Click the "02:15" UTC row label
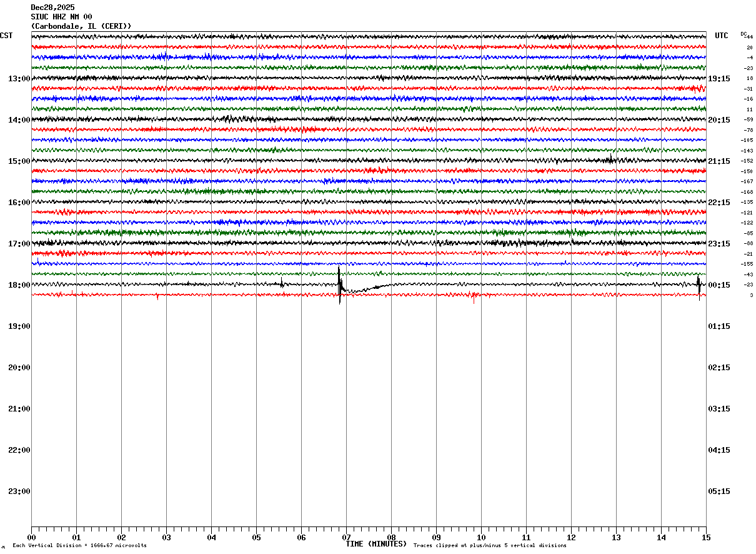This screenshot has height=554, width=756. pyautogui.click(x=719, y=368)
